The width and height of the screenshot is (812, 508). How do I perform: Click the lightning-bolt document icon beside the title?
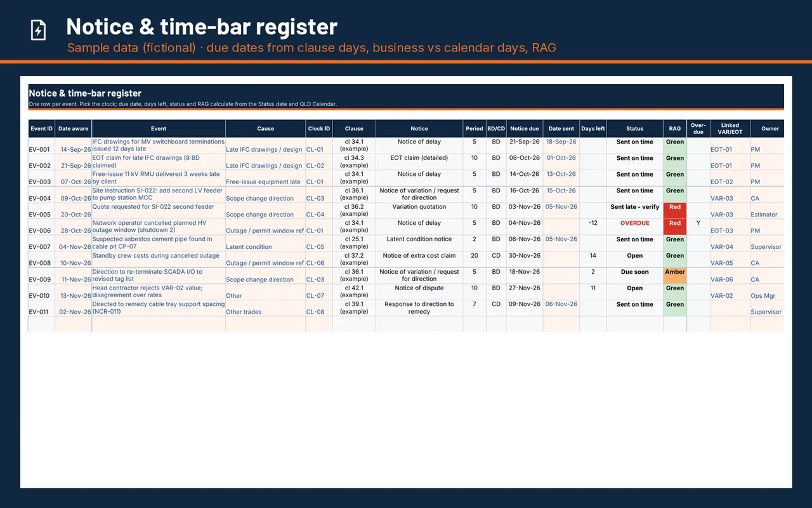[x=39, y=30]
